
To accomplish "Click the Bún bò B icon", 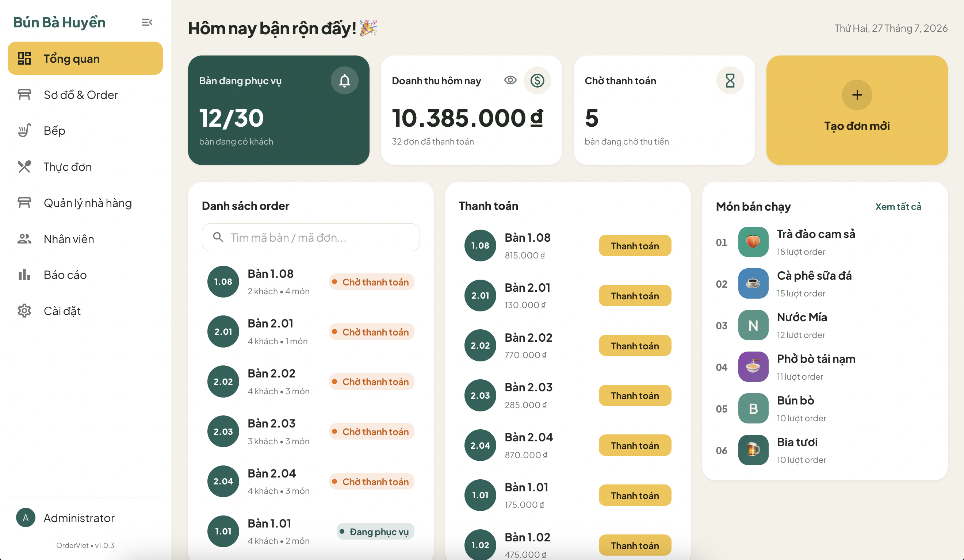I will point(753,409).
